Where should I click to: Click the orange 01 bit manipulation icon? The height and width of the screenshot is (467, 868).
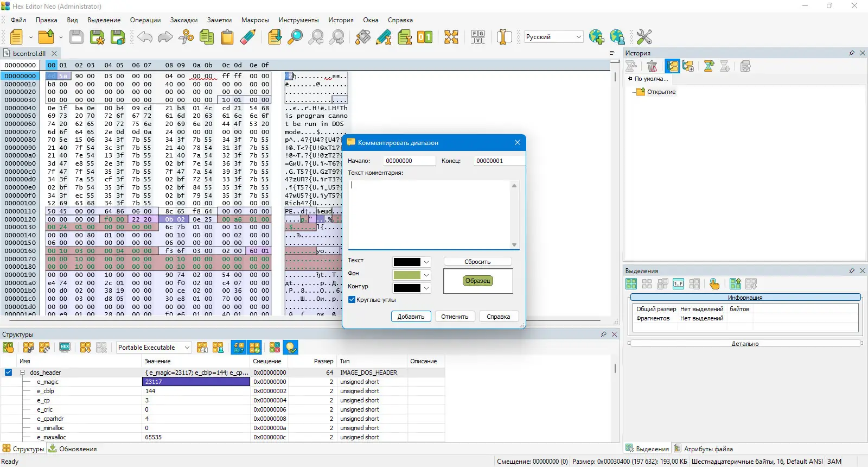tap(425, 37)
